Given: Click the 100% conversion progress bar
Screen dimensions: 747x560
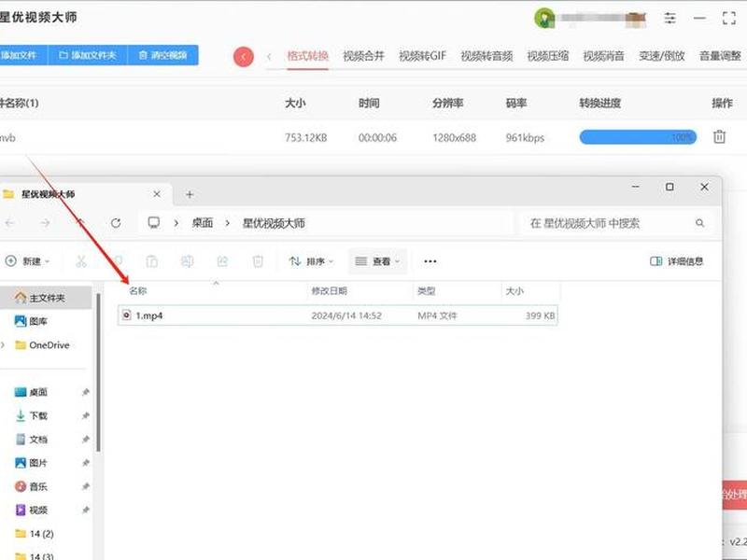Looking at the screenshot, I should (638, 137).
